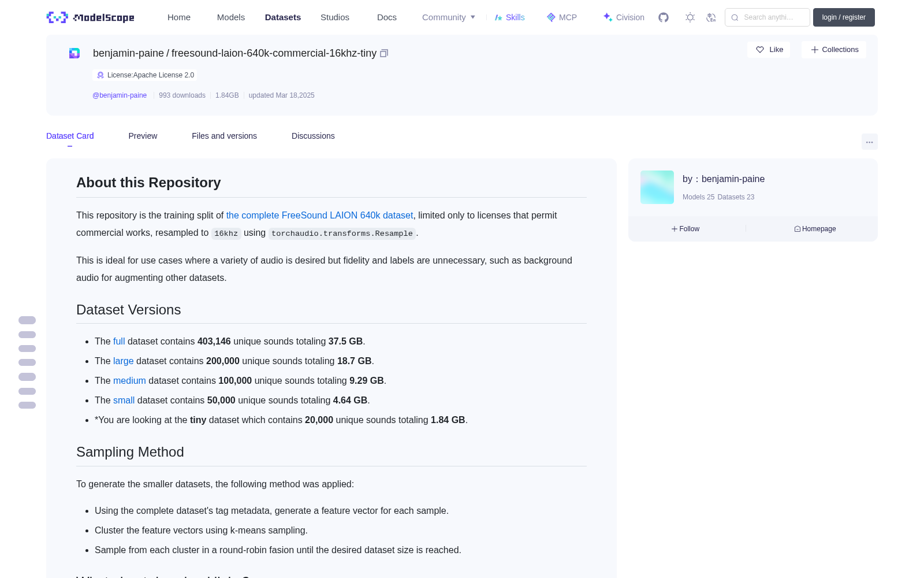Click the dataset cube icon beside the title

click(x=74, y=53)
